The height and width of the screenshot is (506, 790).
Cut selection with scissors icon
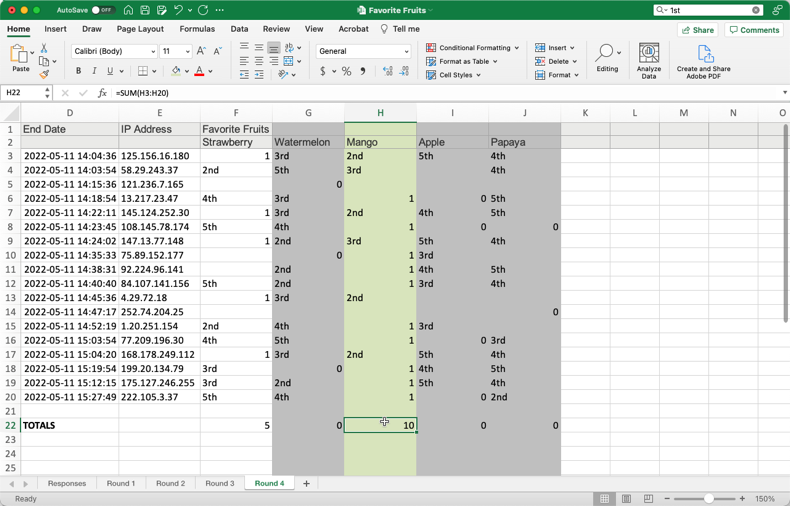(x=44, y=48)
